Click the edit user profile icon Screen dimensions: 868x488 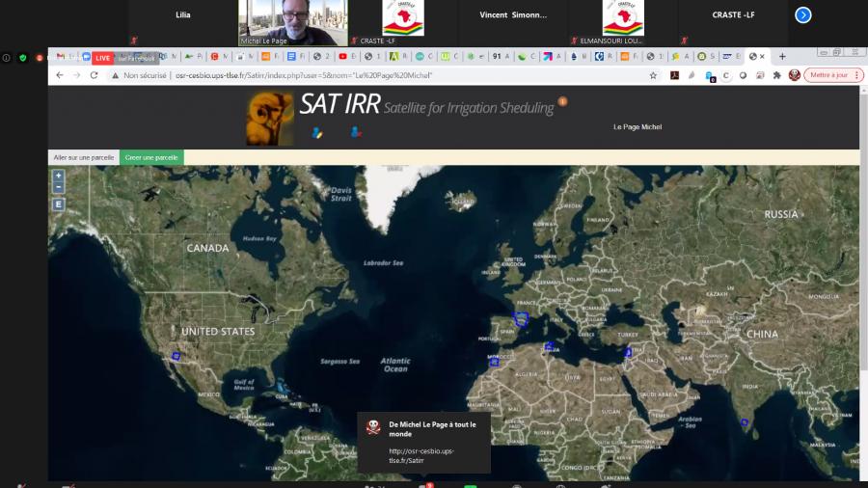point(317,133)
